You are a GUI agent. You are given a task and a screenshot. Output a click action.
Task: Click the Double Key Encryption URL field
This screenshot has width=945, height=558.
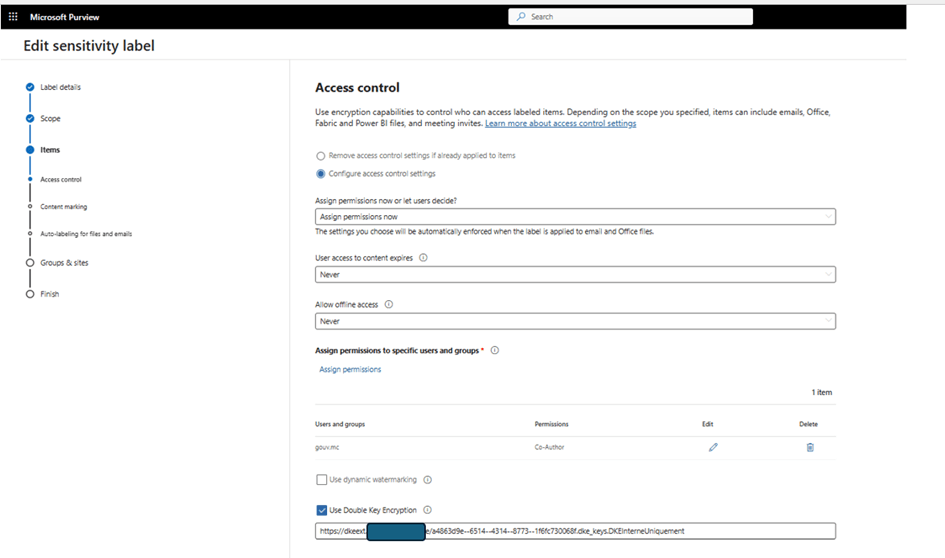600,531
